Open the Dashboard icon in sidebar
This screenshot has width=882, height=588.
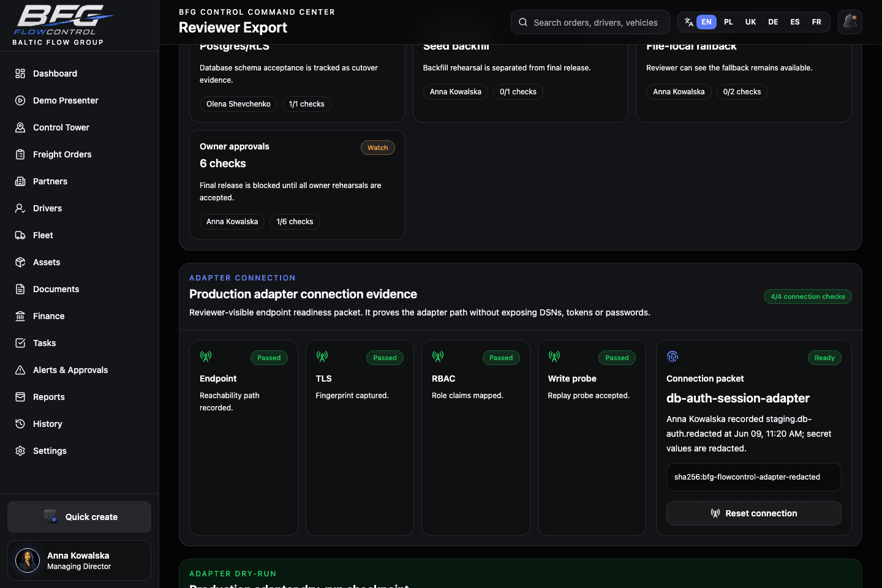click(x=20, y=73)
